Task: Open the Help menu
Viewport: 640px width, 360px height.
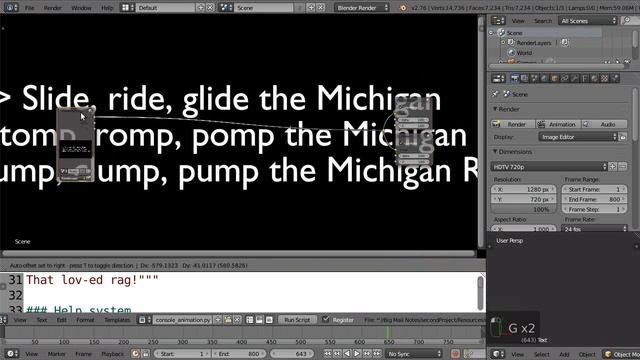Action: point(107,8)
